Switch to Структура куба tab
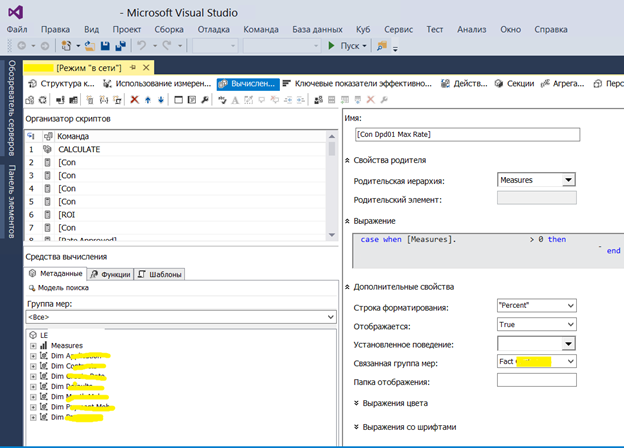 click(x=62, y=84)
